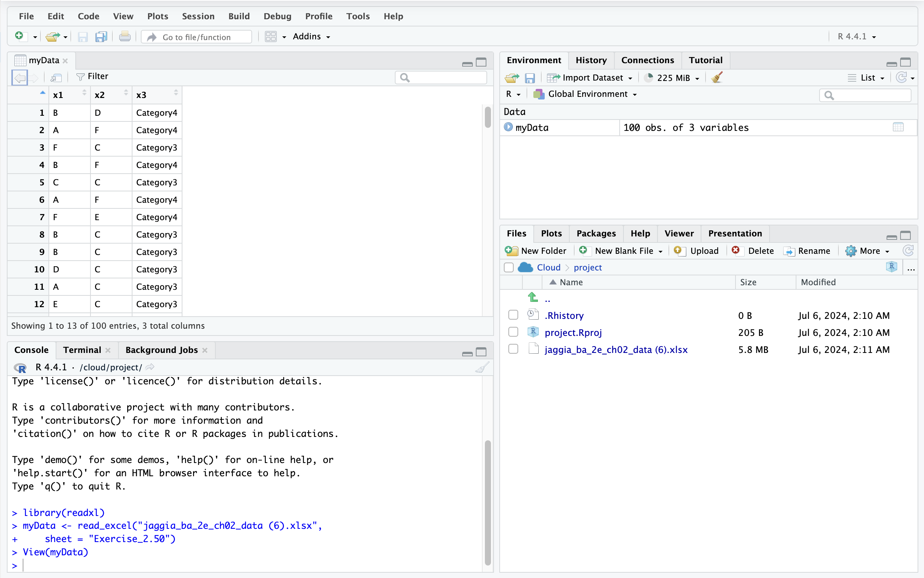924x578 pixels.
Task: Click the Files pane refresh icon
Action: coord(908,251)
